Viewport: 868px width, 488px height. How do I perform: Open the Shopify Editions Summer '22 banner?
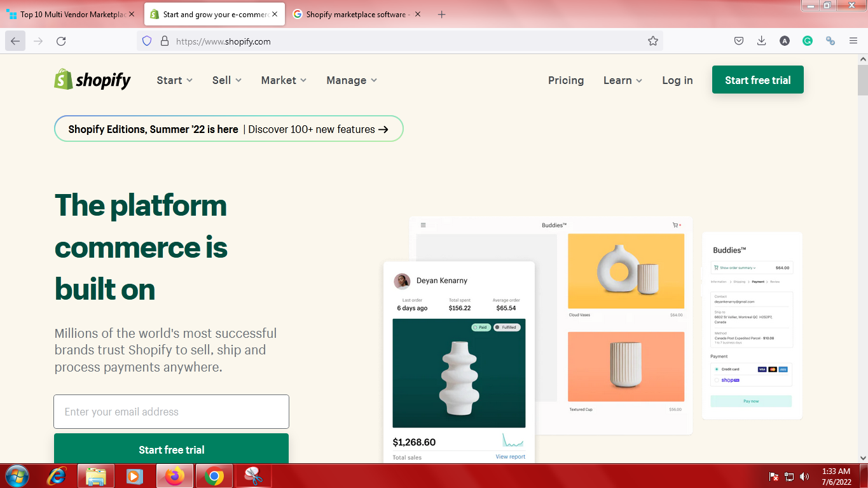(x=229, y=129)
